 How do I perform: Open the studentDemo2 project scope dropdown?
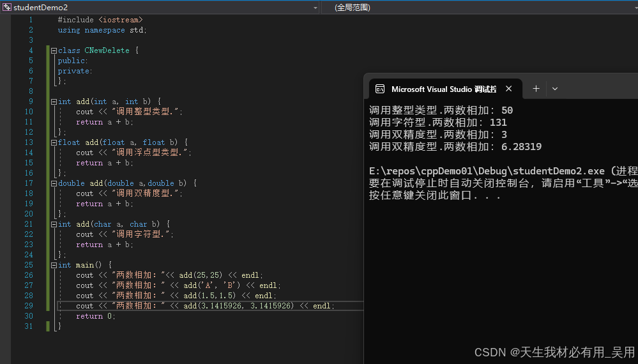click(315, 8)
